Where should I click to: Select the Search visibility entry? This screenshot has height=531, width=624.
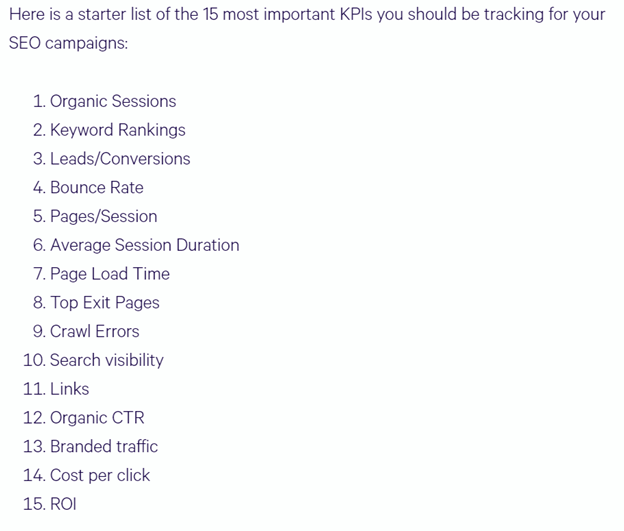[106, 360]
